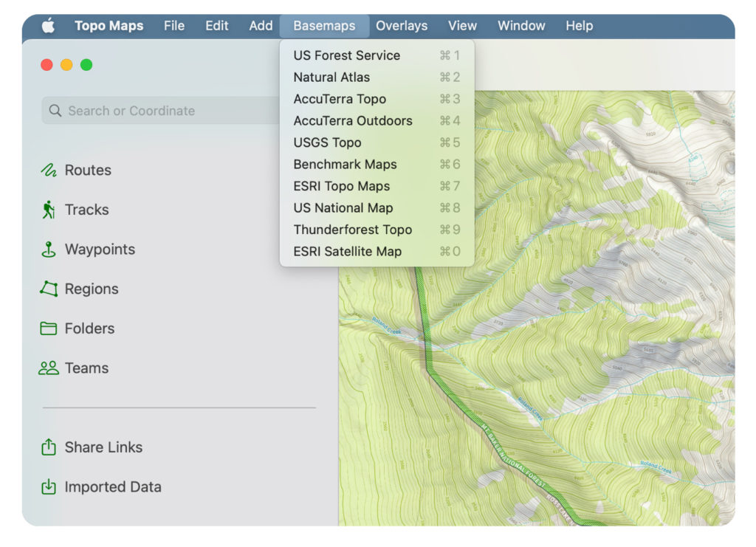Viewport: 756px width, 547px height.
Task: Switch to USGS Topo basemap
Action: [x=377, y=142]
